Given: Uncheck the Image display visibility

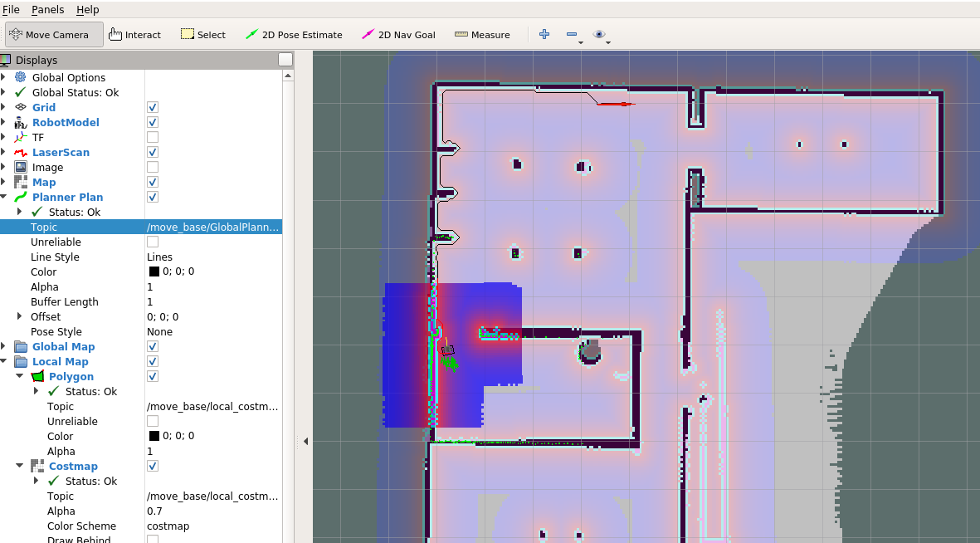Looking at the screenshot, I should (152, 167).
